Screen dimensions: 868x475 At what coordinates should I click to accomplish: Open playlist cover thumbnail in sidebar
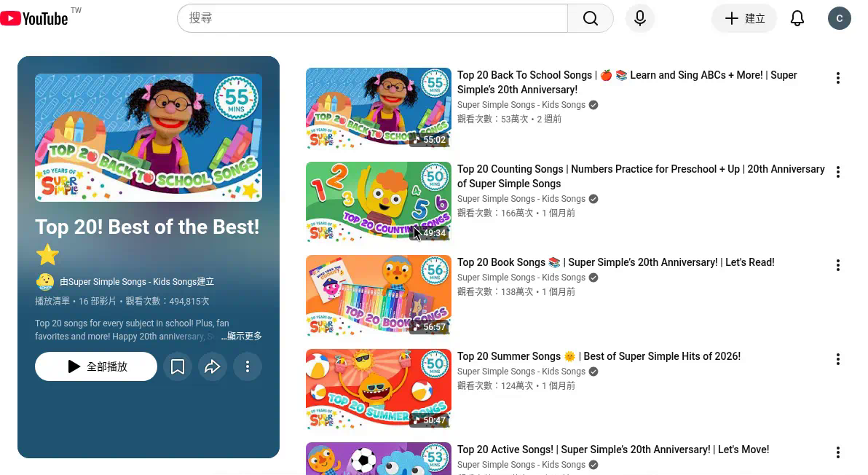[149, 137]
